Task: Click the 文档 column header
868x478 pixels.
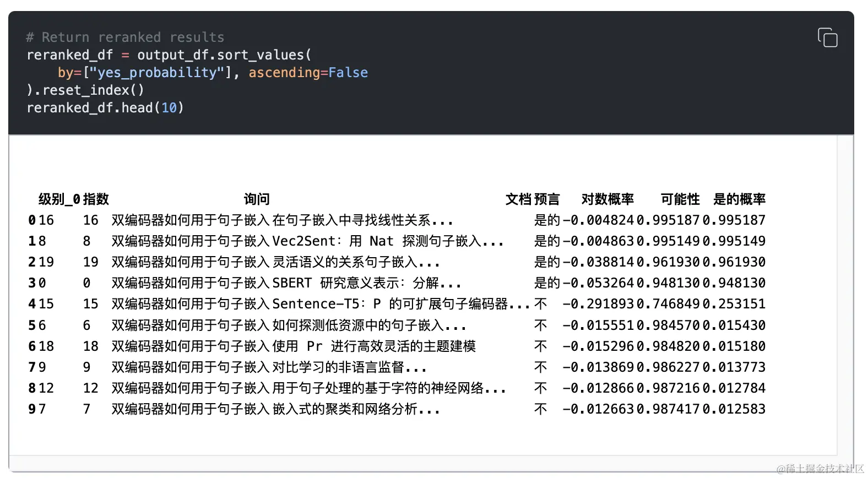Action: pyautogui.click(x=518, y=199)
